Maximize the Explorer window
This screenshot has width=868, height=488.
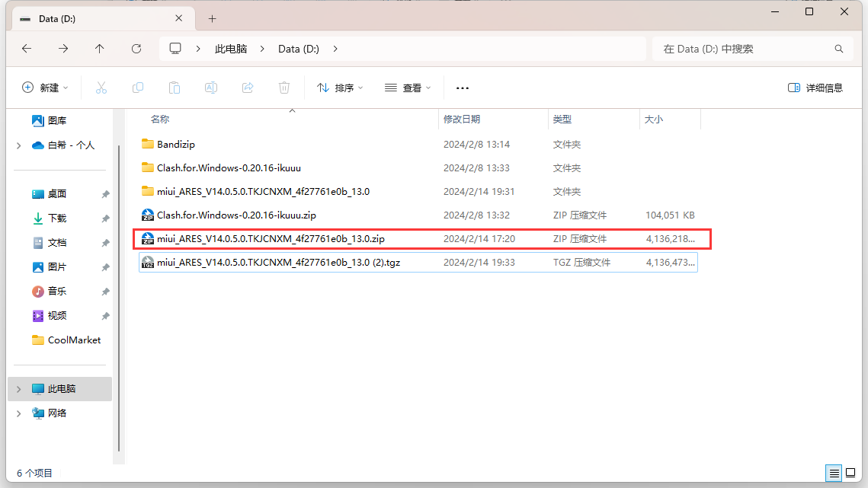(809, 11)
